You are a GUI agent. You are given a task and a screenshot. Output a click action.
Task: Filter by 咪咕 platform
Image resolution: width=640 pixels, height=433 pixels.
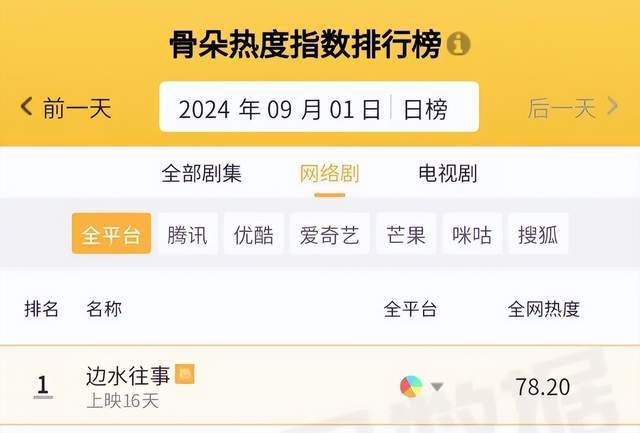point(471,235)
